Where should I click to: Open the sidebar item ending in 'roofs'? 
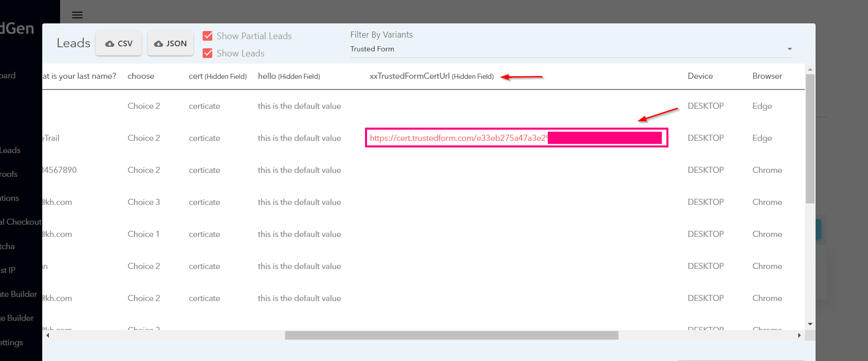[9, 174]
